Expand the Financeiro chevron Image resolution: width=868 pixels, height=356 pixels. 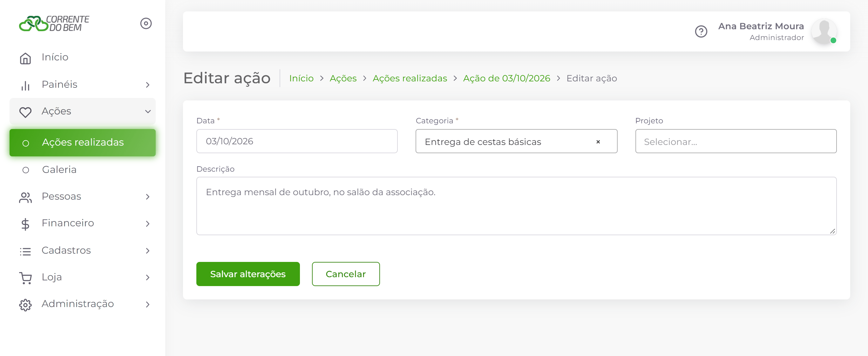(x=148, y=223)
